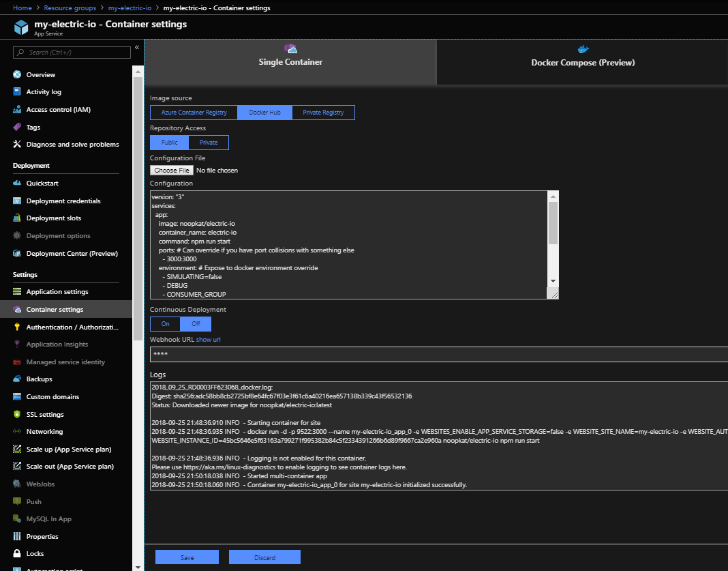Image resolution: width=728 pixels, height=571 pixels.
Task: Open Resource groups breadcrumb link
Action: (70, 8)
